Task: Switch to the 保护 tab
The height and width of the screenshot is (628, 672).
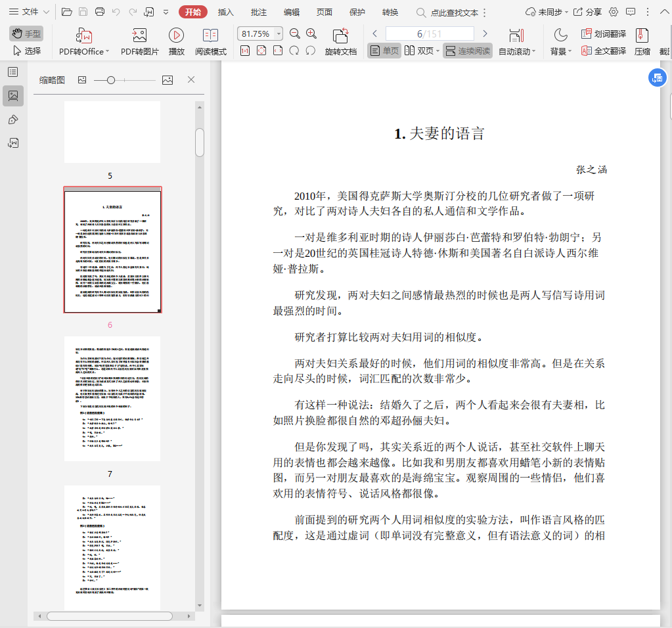Action: 357,12
